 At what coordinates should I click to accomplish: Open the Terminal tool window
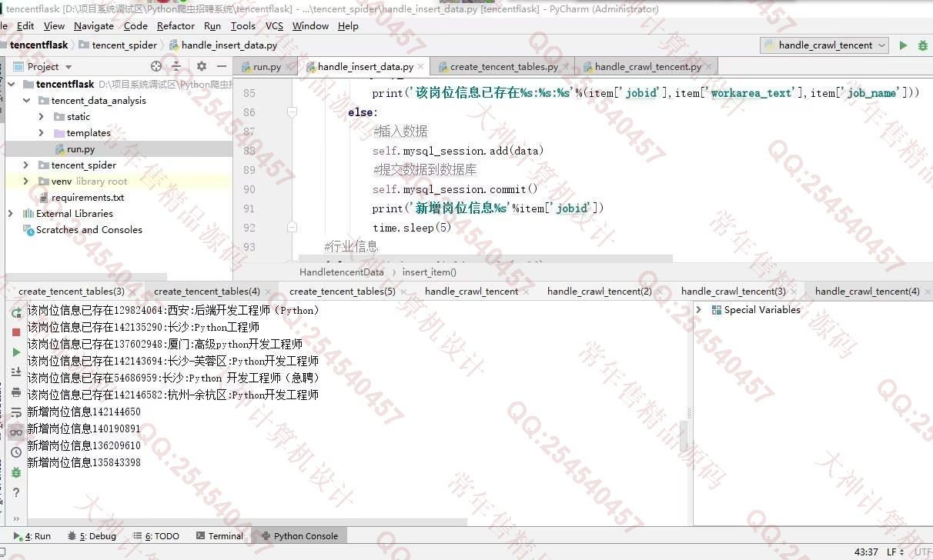[219, 536]
